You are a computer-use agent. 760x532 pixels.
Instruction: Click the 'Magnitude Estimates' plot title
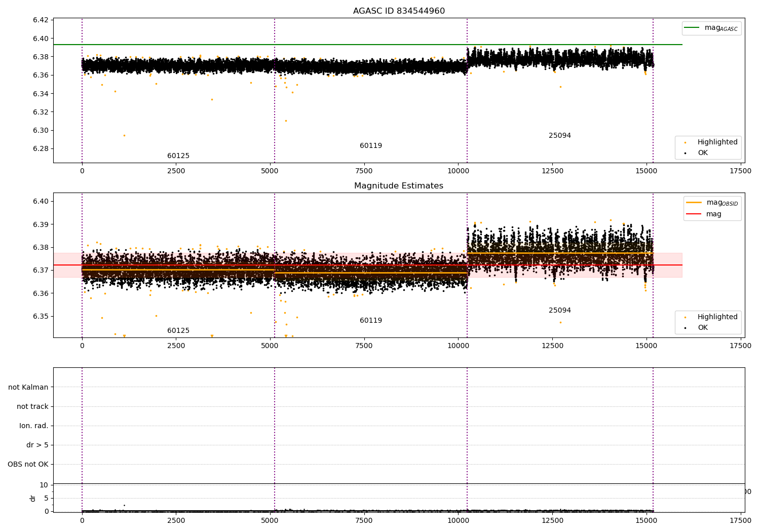[399, 186]
